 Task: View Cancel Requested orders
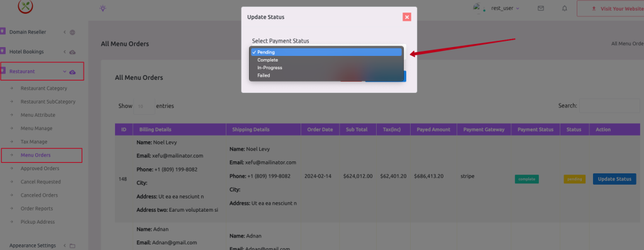coord(41,182)
